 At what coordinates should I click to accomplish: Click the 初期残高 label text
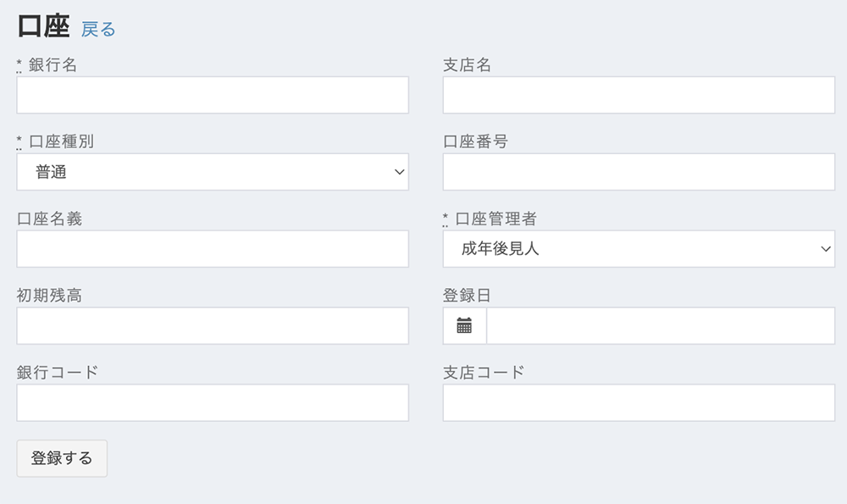(x=49, y=296)
